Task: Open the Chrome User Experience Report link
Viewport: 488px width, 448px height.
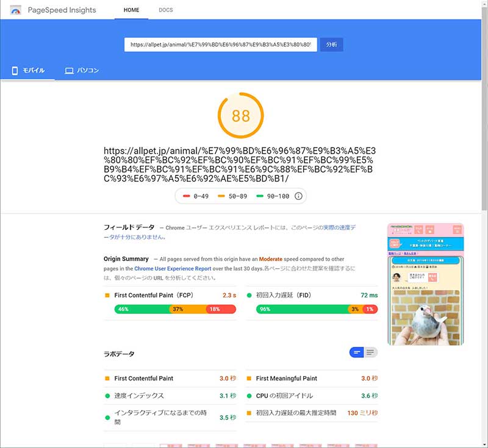Action: pyautogui.click(x=173, y=268)
